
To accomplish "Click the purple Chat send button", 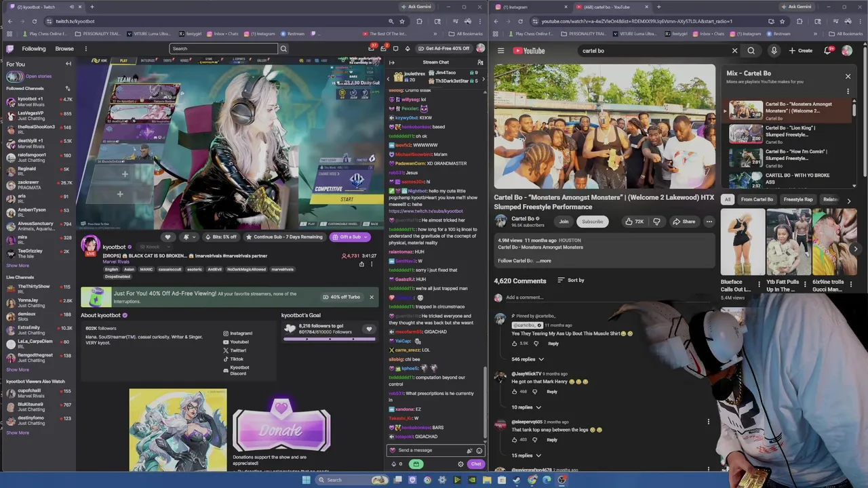I will (x=475, y=464).
